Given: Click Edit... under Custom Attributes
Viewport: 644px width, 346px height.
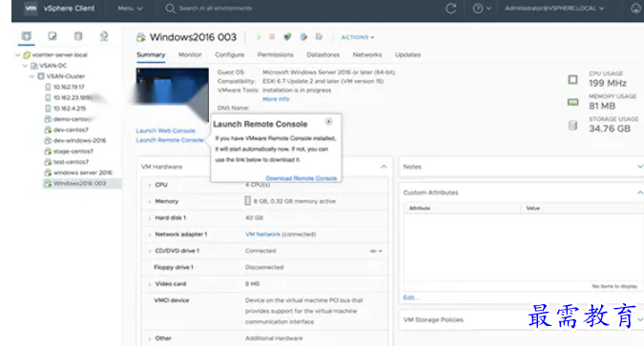Looking at the screenshot, I should pos(410,297).
